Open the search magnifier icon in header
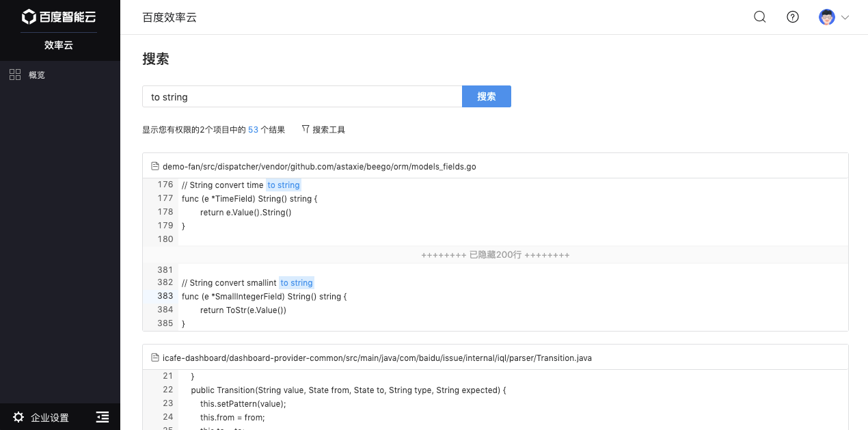 [759, 17]
